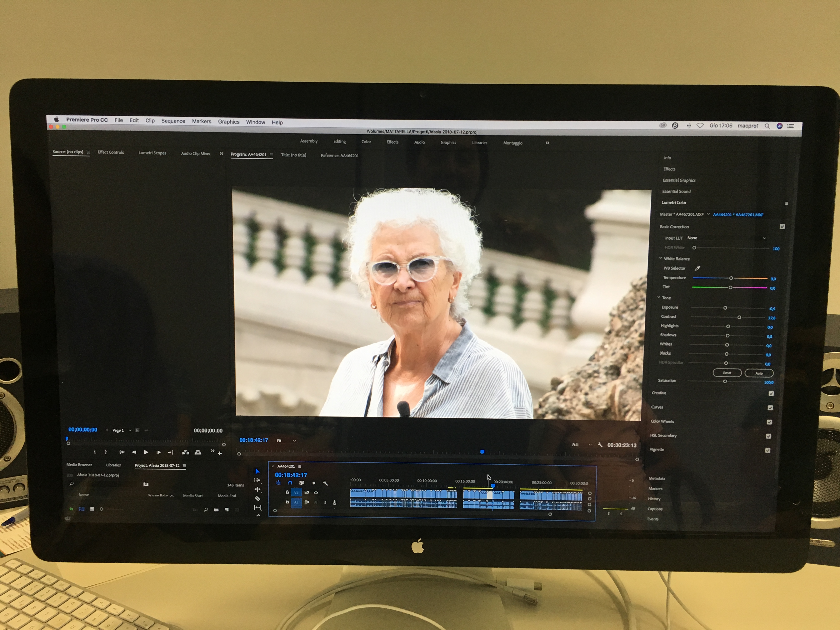This screenshot has width=840, height=630.
Task: Open the Input LUT dropdown
Action: coord(727,238)
